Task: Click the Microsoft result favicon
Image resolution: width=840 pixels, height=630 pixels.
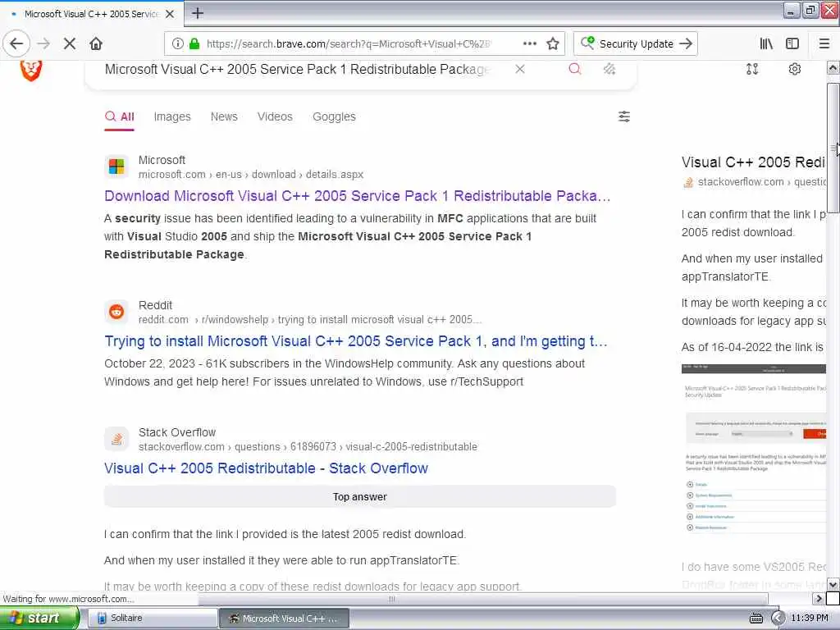Action: [116, 167]
